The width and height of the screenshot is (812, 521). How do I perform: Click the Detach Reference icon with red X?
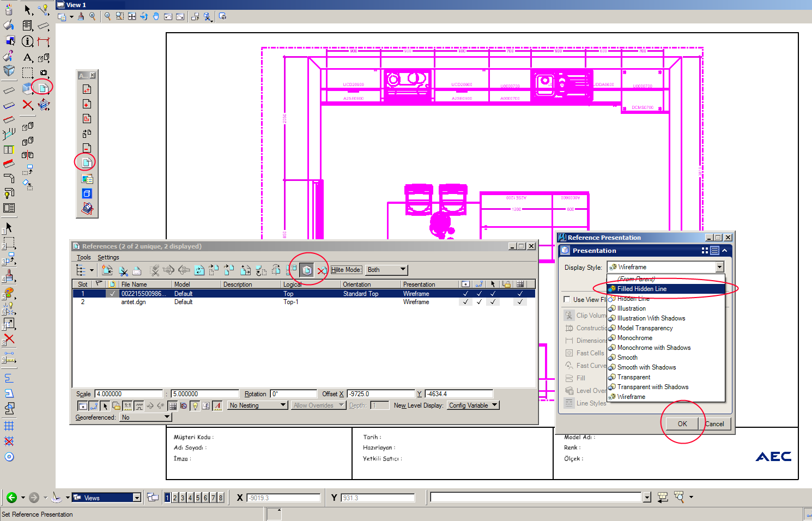(x=322, y=270)
